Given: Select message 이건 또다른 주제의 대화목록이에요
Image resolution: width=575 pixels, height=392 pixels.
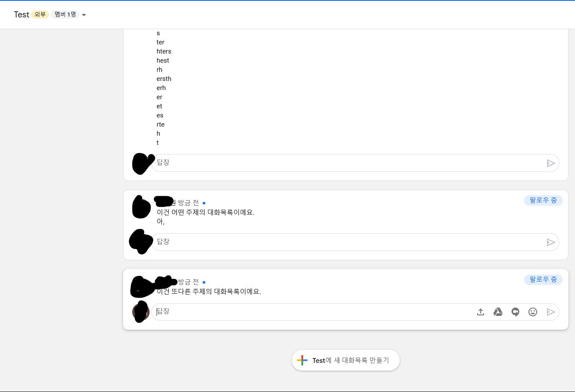Looking at the screenshot, I should pyautogui.click(x=209, y=291).
